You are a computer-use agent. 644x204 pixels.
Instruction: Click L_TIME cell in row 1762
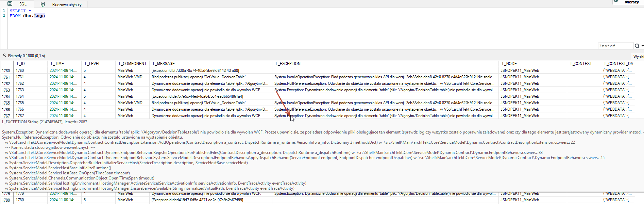[x=64, y=83]
